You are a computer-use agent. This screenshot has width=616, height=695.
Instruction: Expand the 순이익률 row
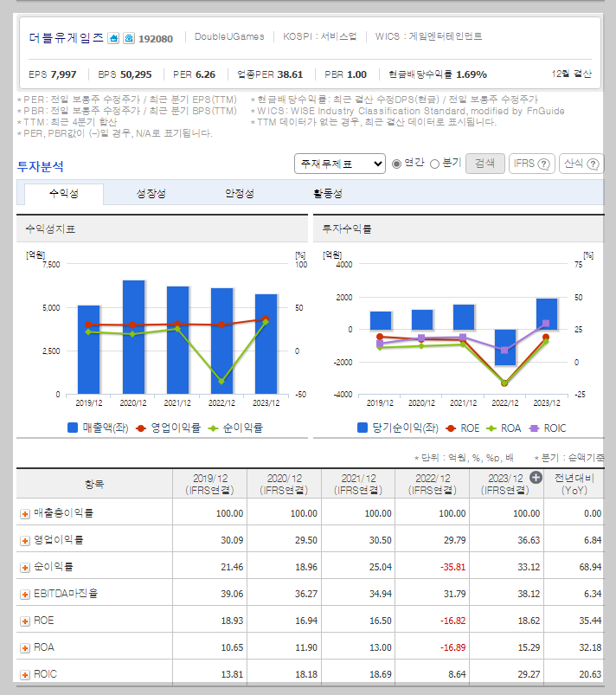tap(25, 568)
